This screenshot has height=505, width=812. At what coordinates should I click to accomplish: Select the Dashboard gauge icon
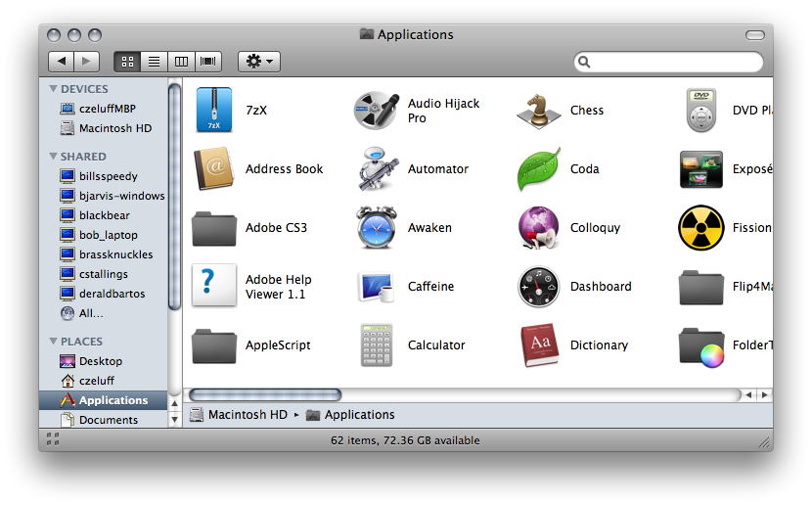(x=539, y=287)
